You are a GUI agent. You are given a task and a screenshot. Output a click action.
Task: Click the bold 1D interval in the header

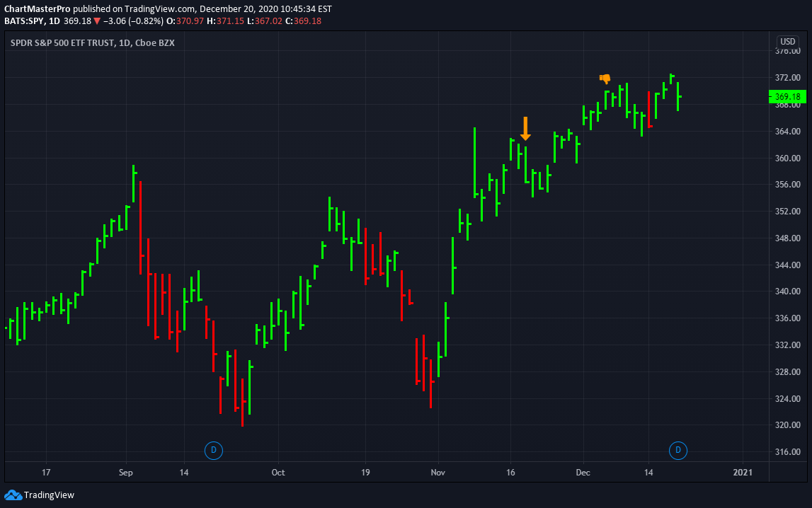pyautogui.click(x=55, y=21)
